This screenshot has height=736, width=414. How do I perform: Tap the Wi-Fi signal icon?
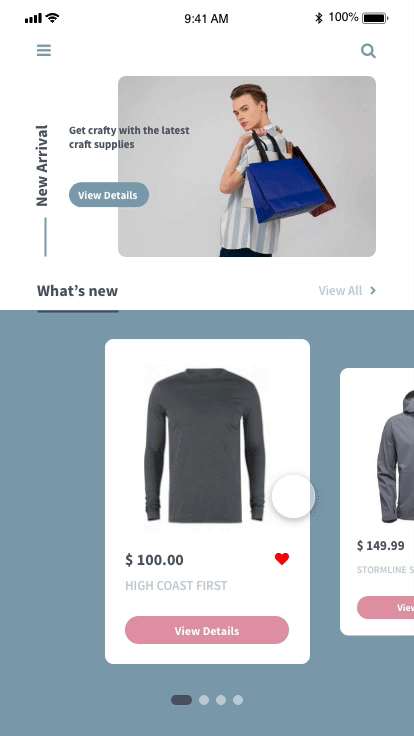[x=53, y=18]
